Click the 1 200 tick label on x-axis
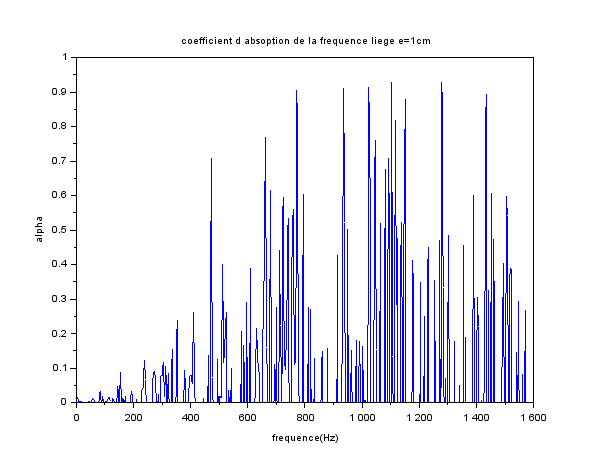This screenshot has height=460, width=610. (x=419, y=417)
